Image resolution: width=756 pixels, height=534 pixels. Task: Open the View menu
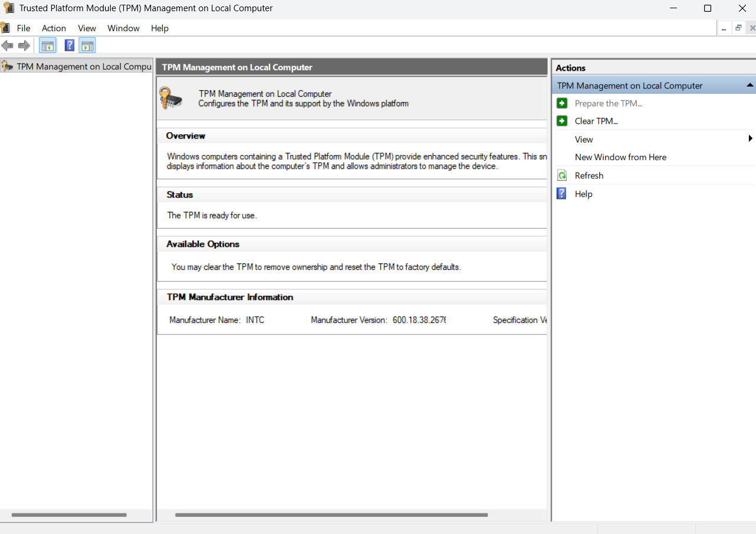click(x=87, y=28)
